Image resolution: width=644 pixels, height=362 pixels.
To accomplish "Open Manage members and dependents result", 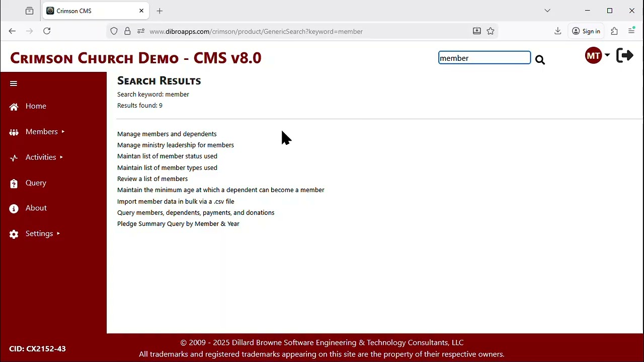I will pyautogui.click(x=167, y=134).
